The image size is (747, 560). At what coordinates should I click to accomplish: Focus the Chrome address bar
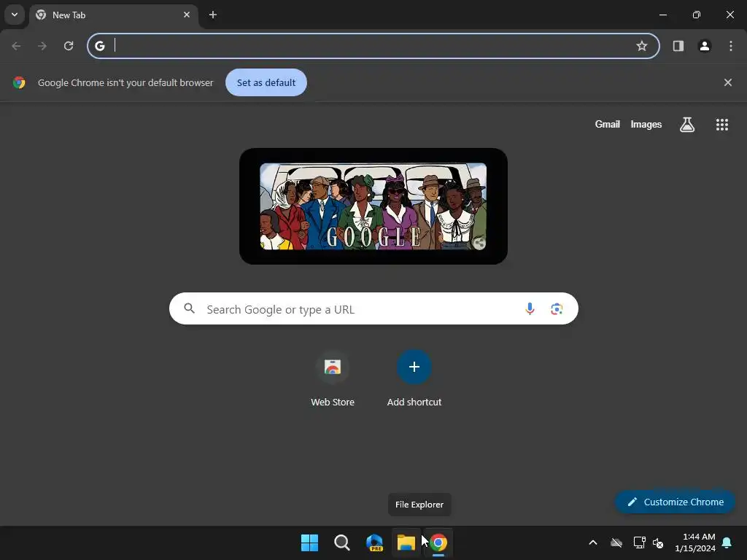click(x=373, y=46)
